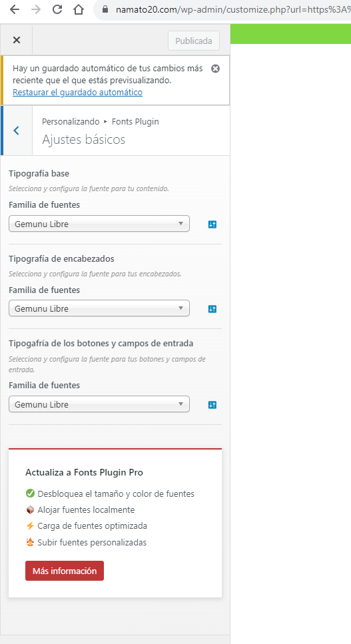This screenshot has height=644, width=351.
Task: Go to the browser home page
Action: (x=79, y=9)
